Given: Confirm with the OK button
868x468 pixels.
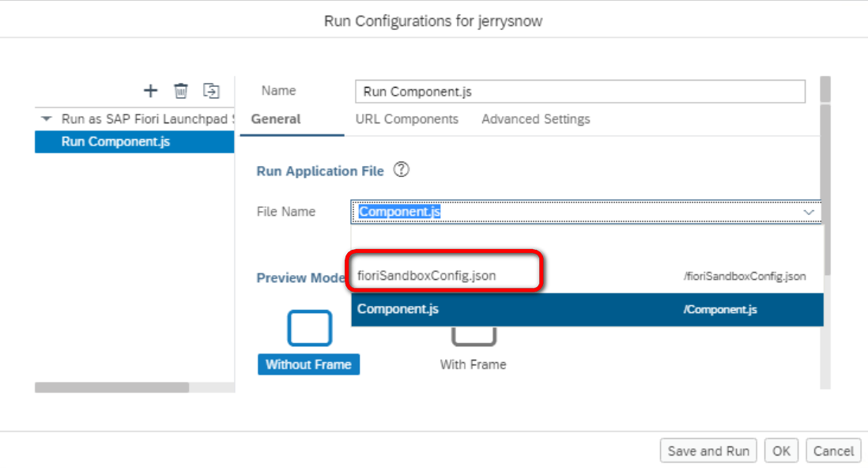Looking at the screenshot, I should tap(781, 451).
